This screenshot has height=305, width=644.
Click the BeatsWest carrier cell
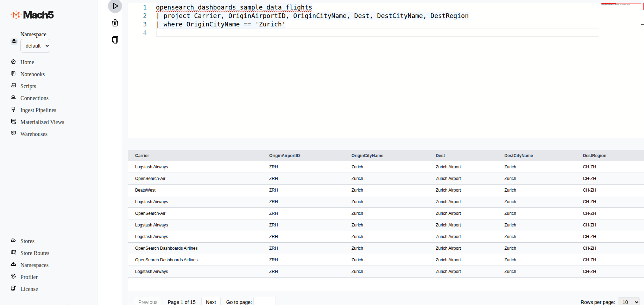pos(145,190)
